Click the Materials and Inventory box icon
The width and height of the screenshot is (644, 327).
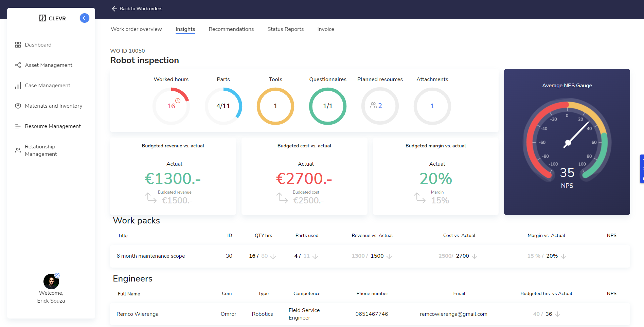(18, 106)
